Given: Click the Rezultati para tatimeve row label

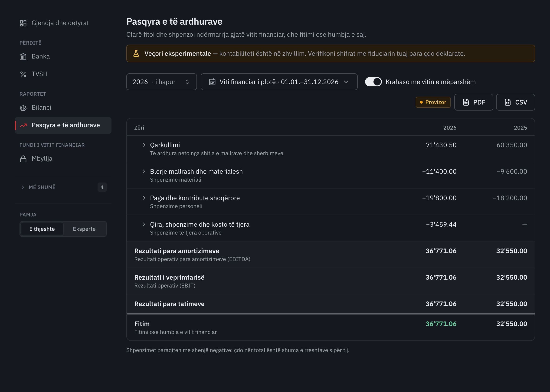Looking at the screenshot, I should [169, 304].
